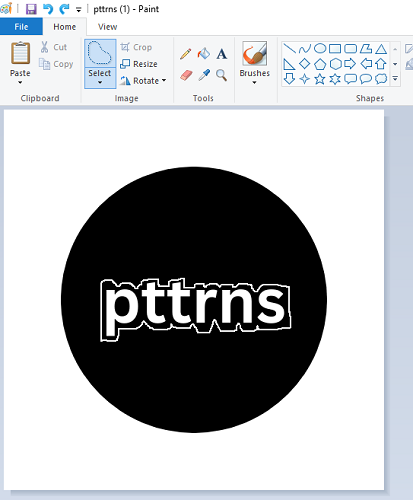Select the Text tool
Screen dimensions: 413x500
click(222, 54)
